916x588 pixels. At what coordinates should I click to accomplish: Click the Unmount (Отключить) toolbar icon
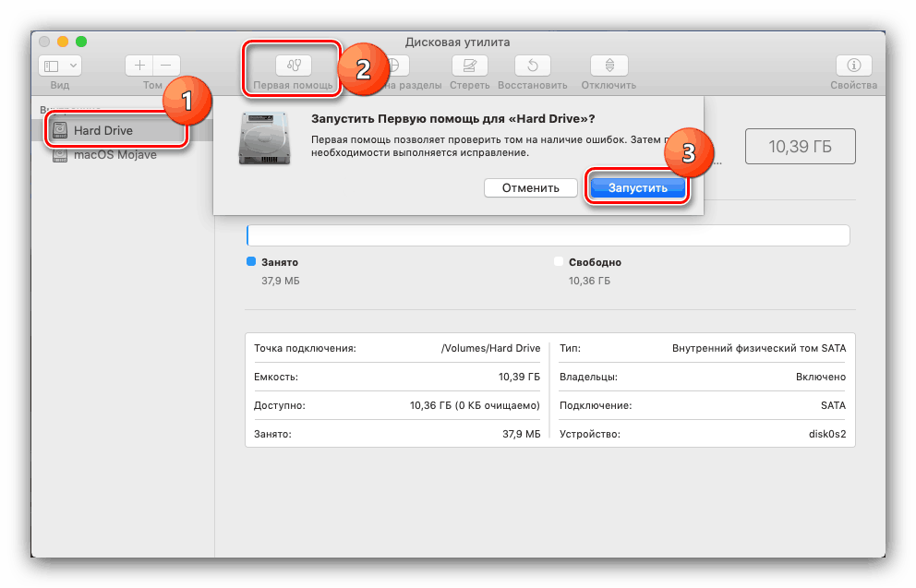point(609,66)
